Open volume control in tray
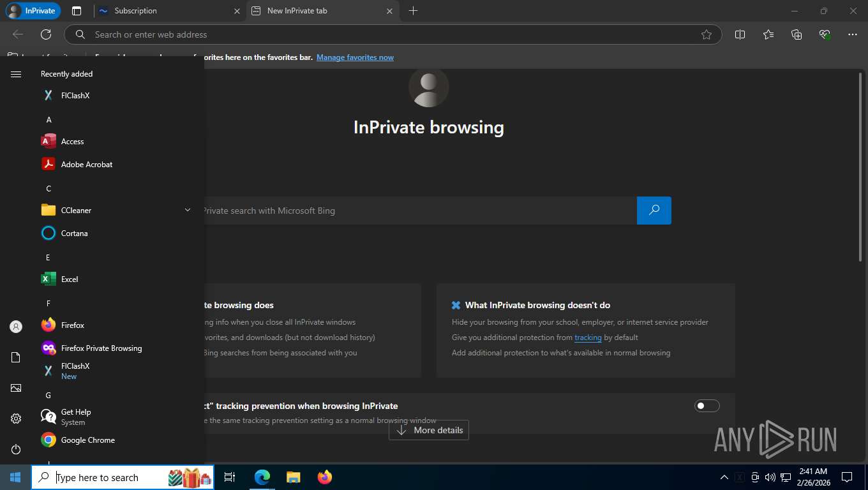 pos(770,477)
